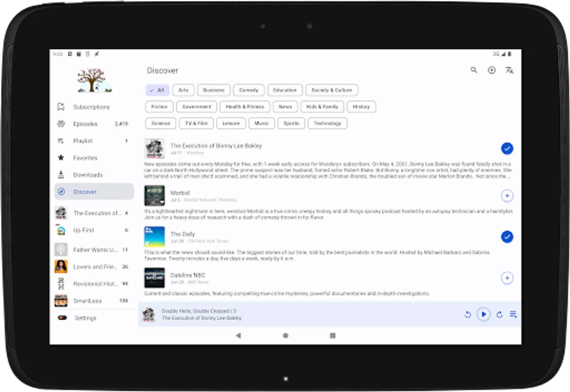Filter by the Government category chip

click(x=196, y=107)
